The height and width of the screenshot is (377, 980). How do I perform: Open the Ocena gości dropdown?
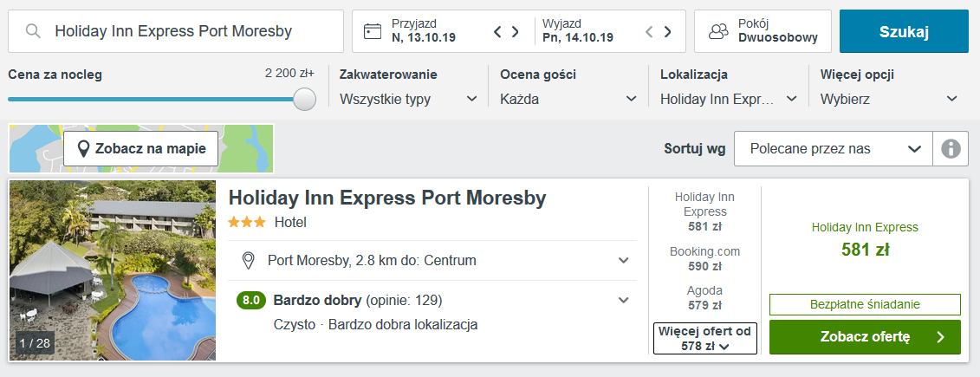click(568, 99)
